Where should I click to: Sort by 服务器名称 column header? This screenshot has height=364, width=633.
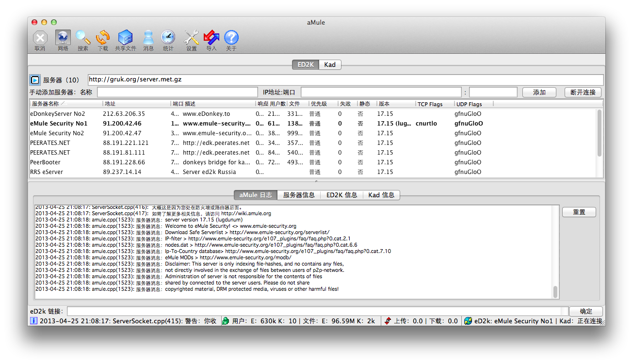click(66, 104)
